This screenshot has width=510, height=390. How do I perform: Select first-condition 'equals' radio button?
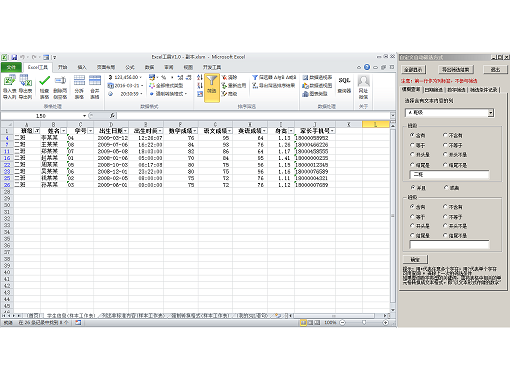click(412, 145)
